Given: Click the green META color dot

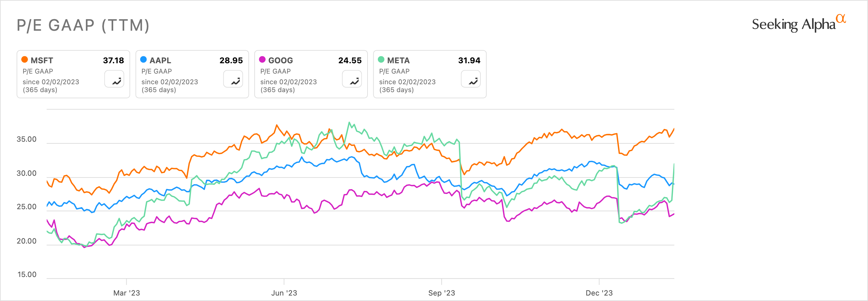Looking at the screenshot, I should click(x=381, y=60).
